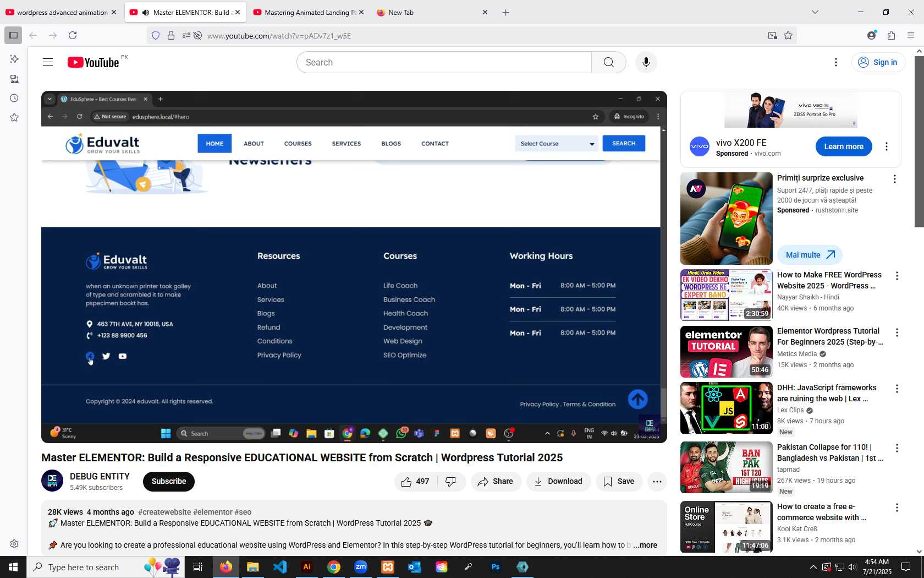
Task: Open Firefox extensions puzzle icon
Action: point(892,35)
